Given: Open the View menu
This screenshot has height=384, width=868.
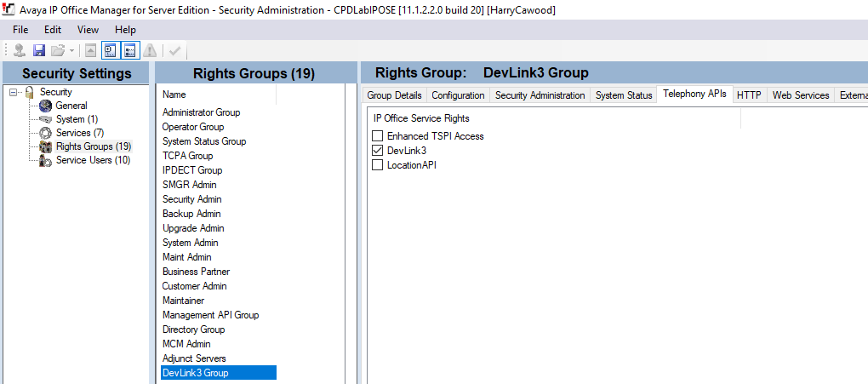Looking at the screenshot, I should point(88,30).
